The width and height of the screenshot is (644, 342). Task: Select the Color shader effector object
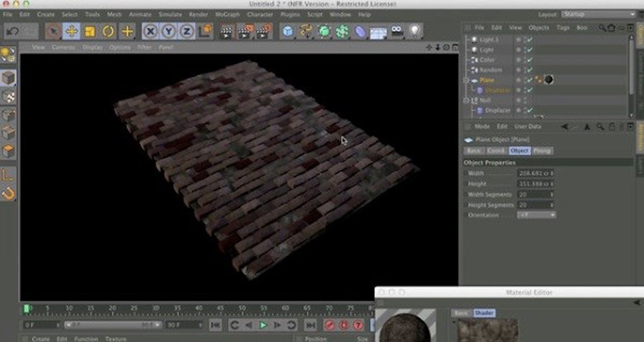pyautogui.click(x=487, y=60)
